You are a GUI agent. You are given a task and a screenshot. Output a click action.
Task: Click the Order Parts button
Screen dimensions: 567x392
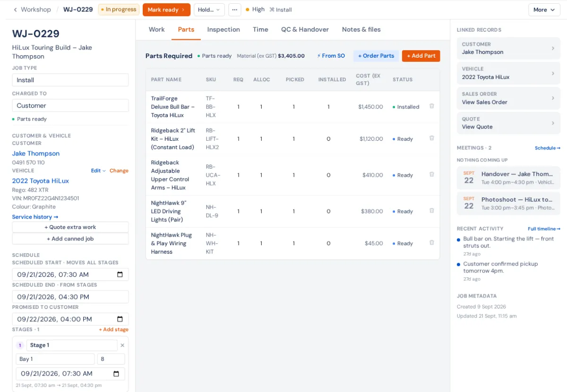376,56
